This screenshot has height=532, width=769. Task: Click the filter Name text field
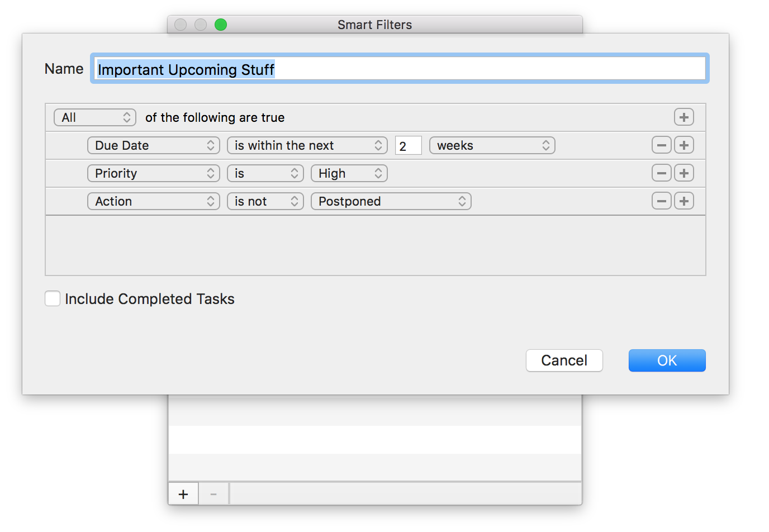click(x=400, y=69)
